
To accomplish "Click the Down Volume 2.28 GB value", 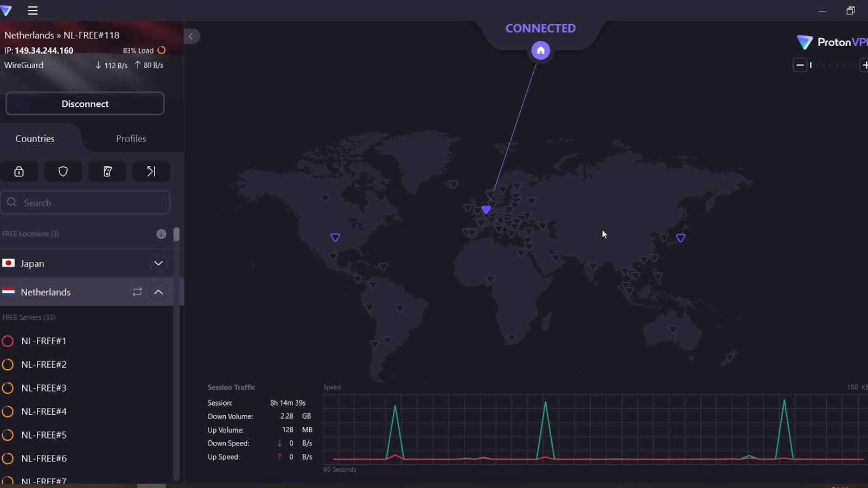I will point(296,416).
